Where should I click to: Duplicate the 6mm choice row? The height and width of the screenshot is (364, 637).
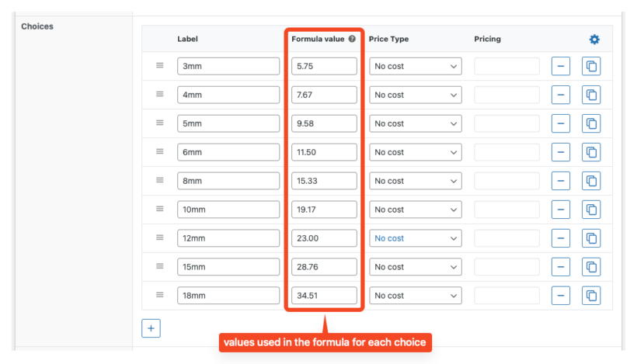point(591,153)
